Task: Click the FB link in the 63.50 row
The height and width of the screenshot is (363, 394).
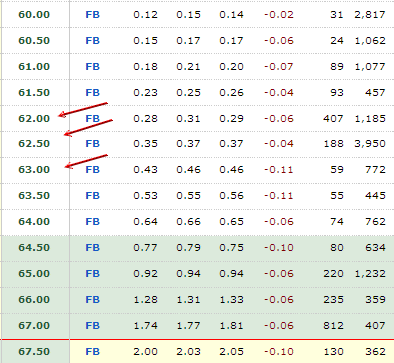Action: (92, 196)
